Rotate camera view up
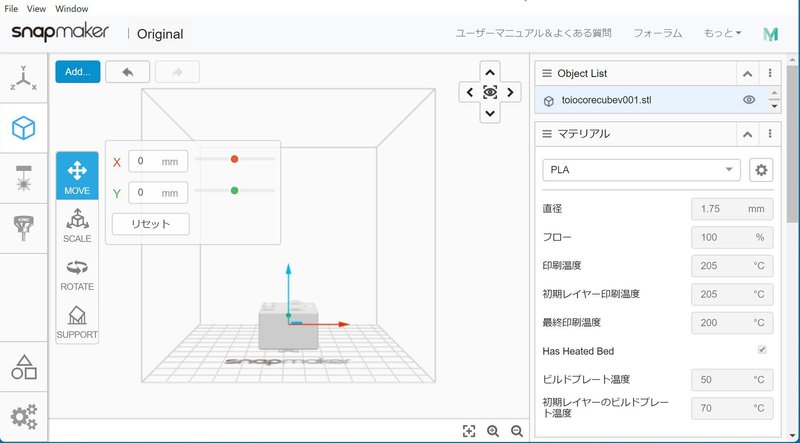The image size is (800, 443). pos(490,72)
